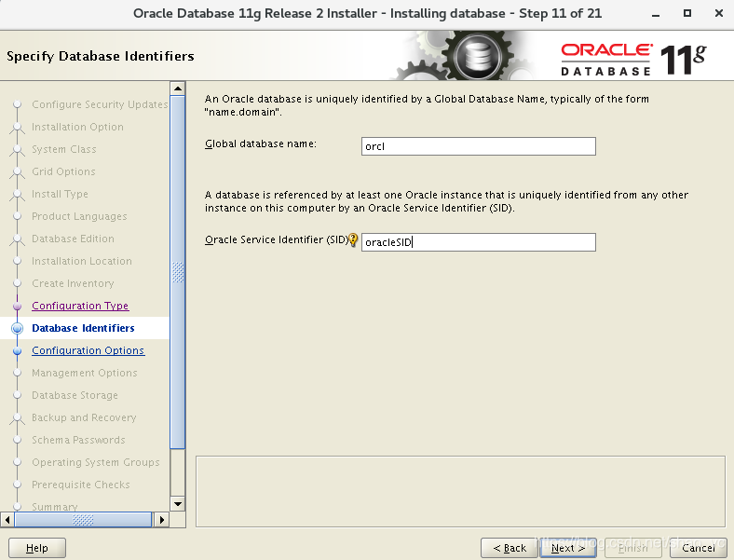This screenshot has height=560, width=734.
Task: Click the horizontal scrollbar thumb
Action: [83, 520]
